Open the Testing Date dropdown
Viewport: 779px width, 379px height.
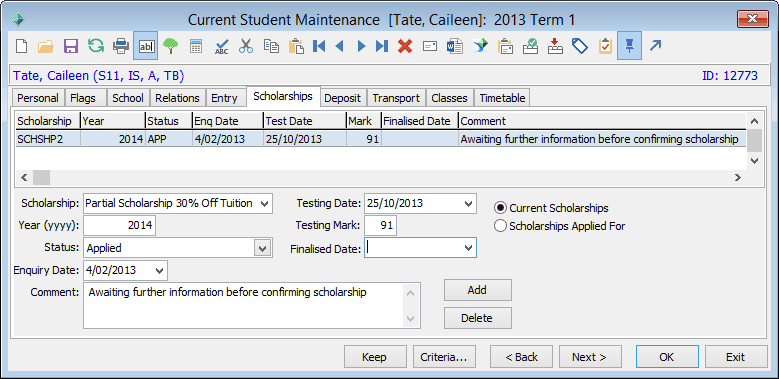pos(467,203)
